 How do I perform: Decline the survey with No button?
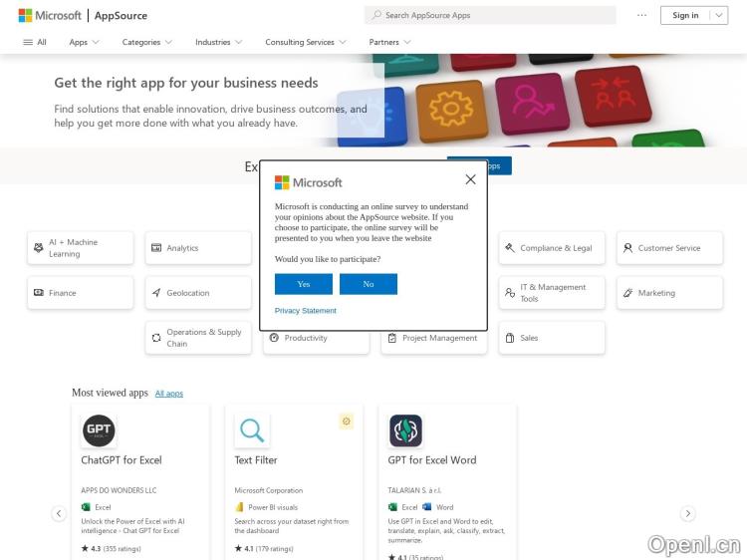368,284
